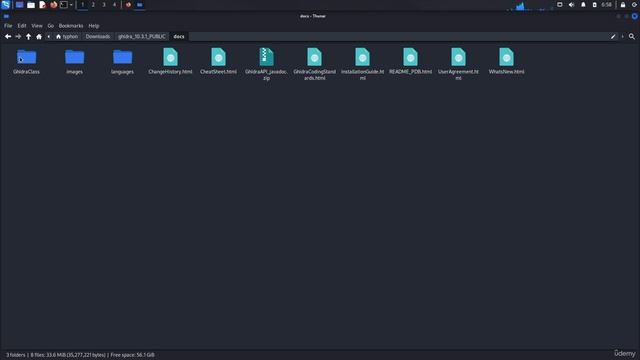This screenshot has width=640, height=360.
Task: Click the WhatsNew.html file name
Action: point(506,72)
